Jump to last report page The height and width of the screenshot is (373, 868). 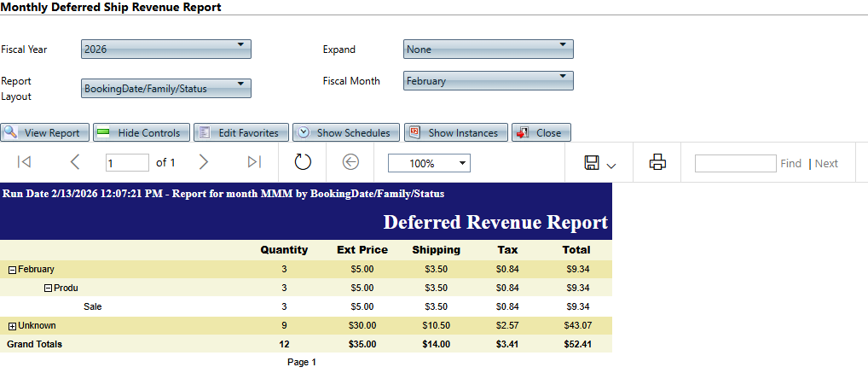[254, 162]
